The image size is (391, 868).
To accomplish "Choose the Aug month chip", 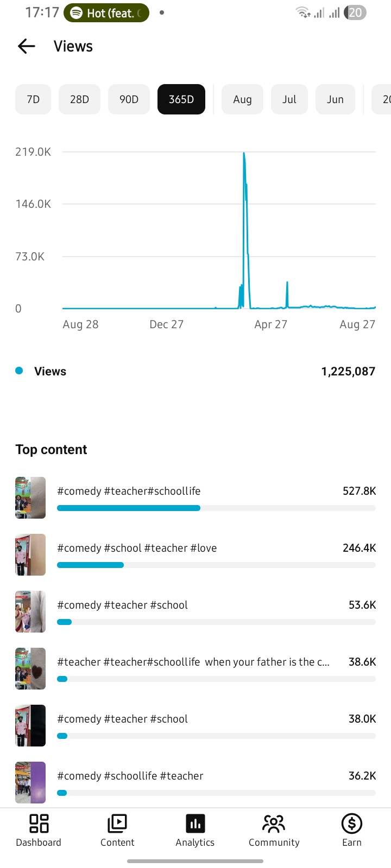I will [242, 99].
